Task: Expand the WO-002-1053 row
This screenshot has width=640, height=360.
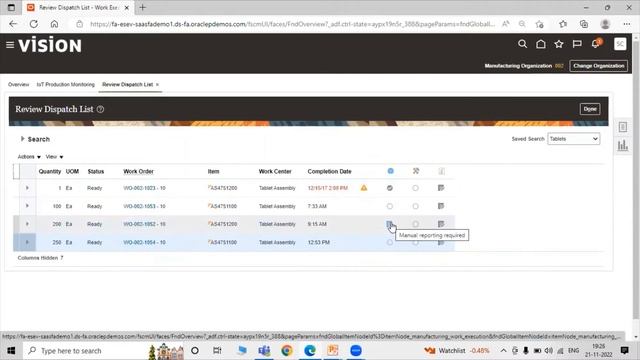Action: 27,206
